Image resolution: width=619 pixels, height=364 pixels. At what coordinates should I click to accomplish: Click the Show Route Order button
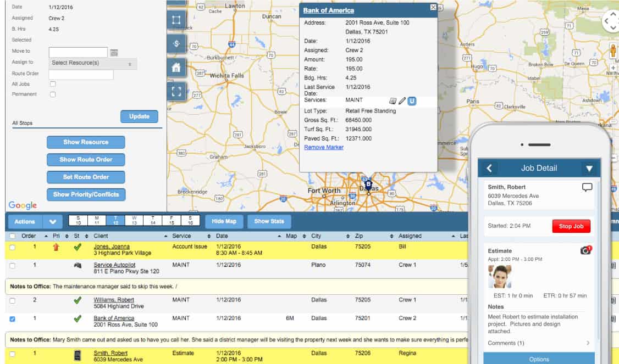point(86,160)
